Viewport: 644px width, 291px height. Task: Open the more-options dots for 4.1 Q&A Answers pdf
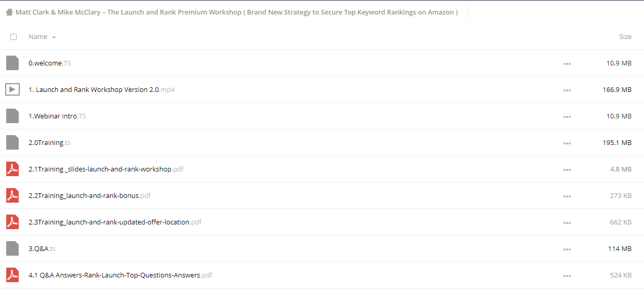567,275
